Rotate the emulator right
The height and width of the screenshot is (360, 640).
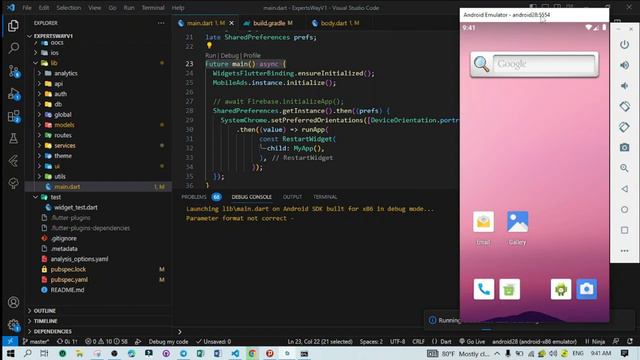pyautogui.click(x=624, y=127)
